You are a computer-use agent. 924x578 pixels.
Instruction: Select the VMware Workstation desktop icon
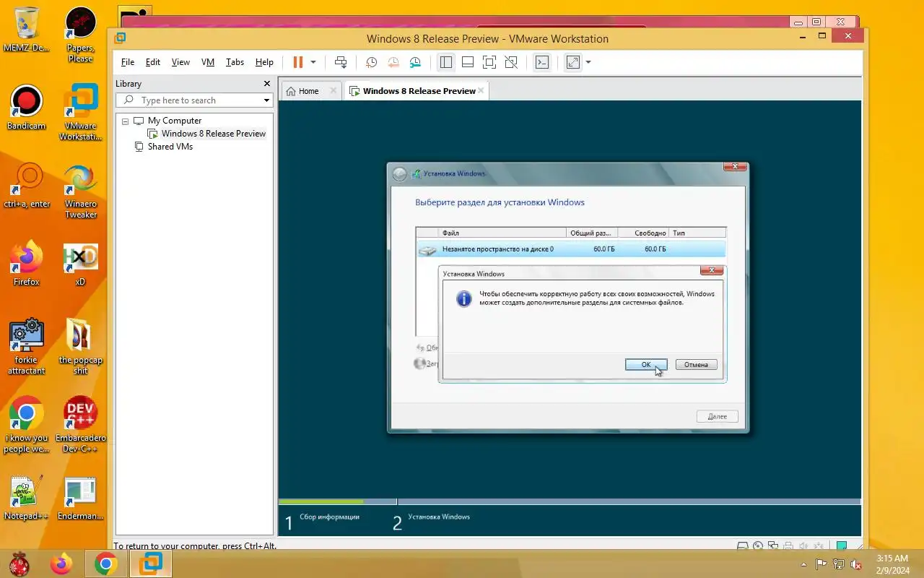point(81,113)
